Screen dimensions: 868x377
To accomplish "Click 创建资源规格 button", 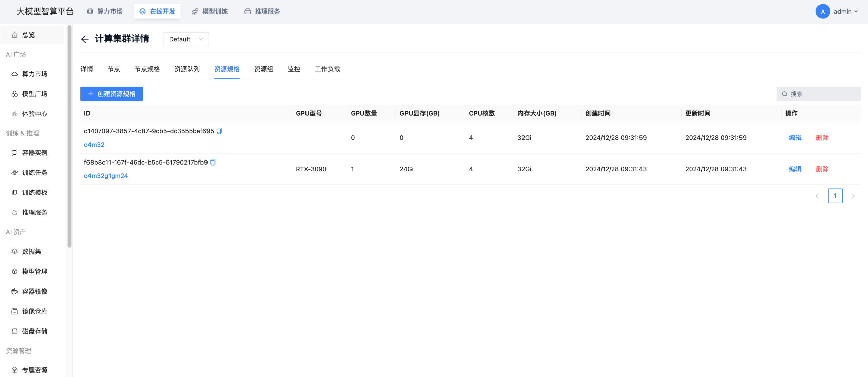I will pyautogui.click(x=112, y=94).
